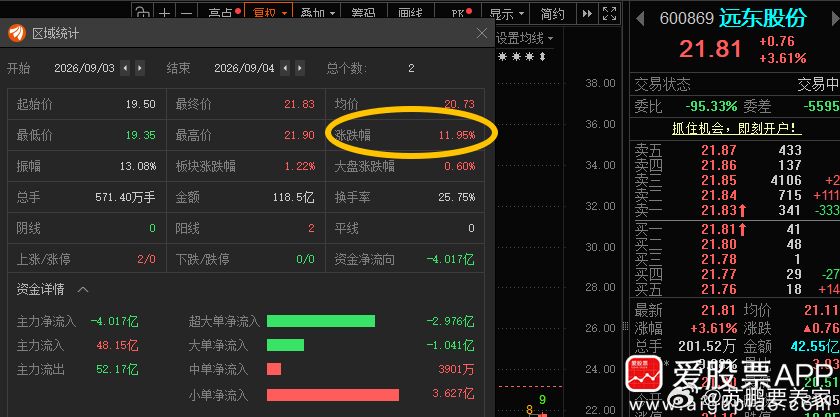Click the 区域统计 orange logo icon
This screenshot has height=417, width=840.
click(17, 33)
